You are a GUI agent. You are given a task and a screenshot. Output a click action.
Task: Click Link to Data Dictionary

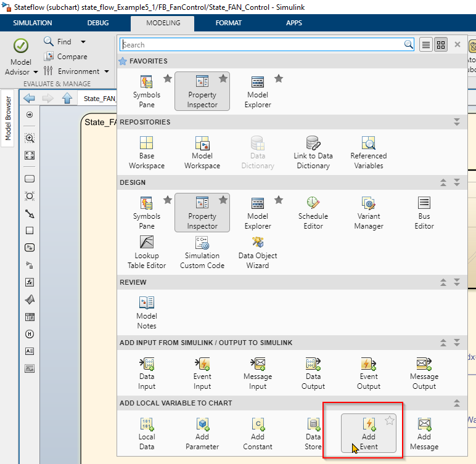click(313, 152)
